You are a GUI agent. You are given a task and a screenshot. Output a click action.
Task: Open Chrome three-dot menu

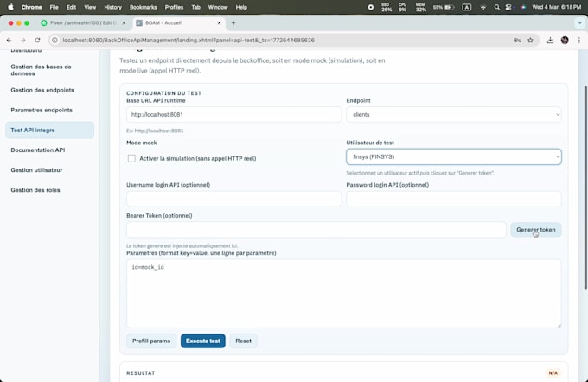[x=579, y=40]
